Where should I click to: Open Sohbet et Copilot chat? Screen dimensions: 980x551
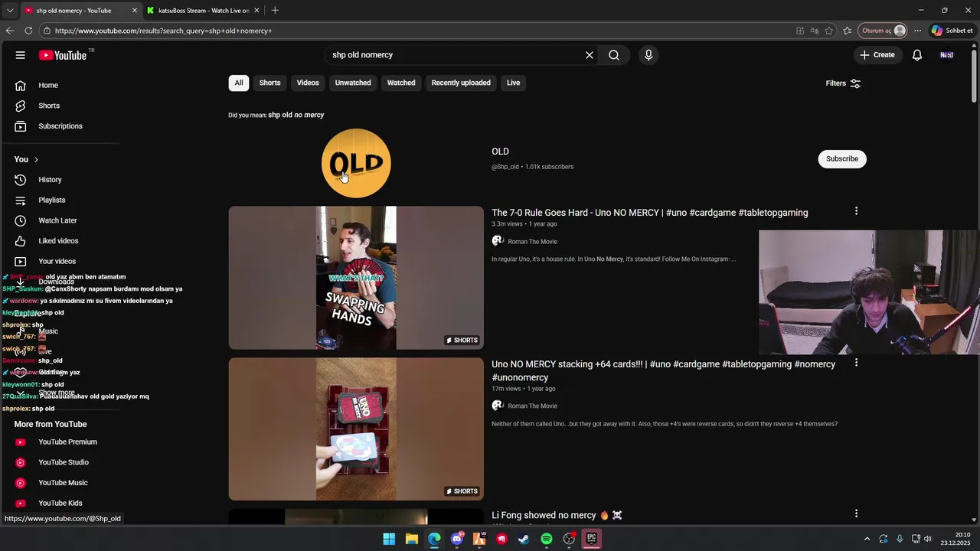[x=952, y=31]
